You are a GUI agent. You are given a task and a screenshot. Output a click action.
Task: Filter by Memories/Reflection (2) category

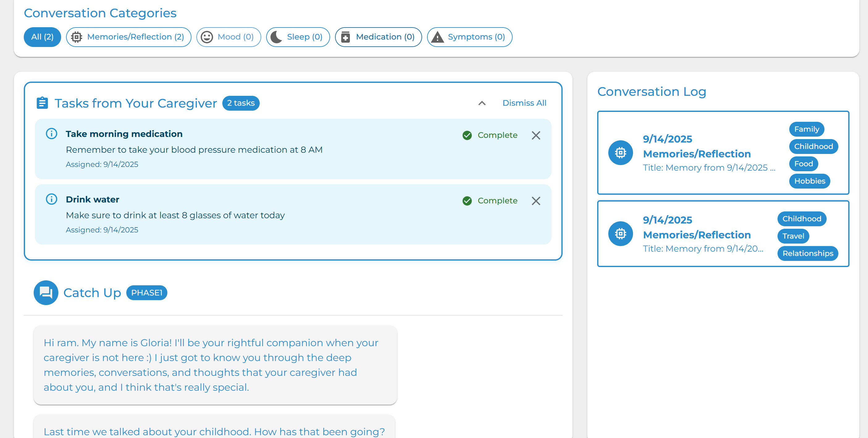click(128, 37)
